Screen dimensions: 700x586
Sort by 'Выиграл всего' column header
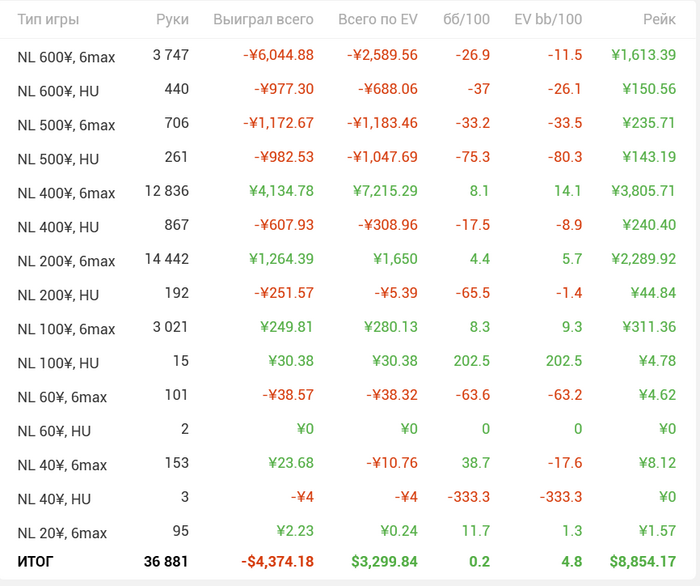263,20
